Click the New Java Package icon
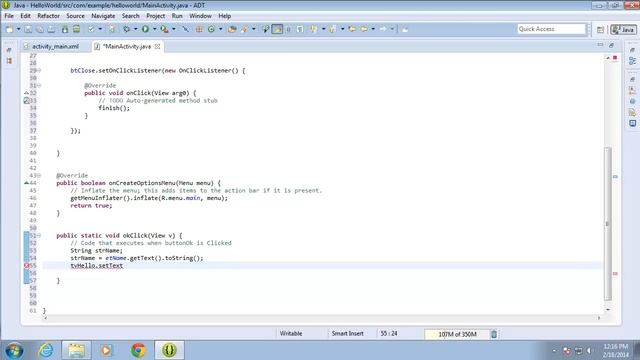Image resolution: width=640 pixels, height=360 pixels. point(199,29)
